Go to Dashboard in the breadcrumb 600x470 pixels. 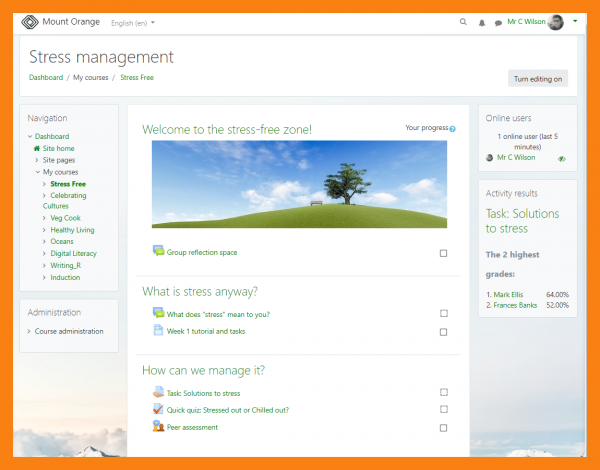46,77
